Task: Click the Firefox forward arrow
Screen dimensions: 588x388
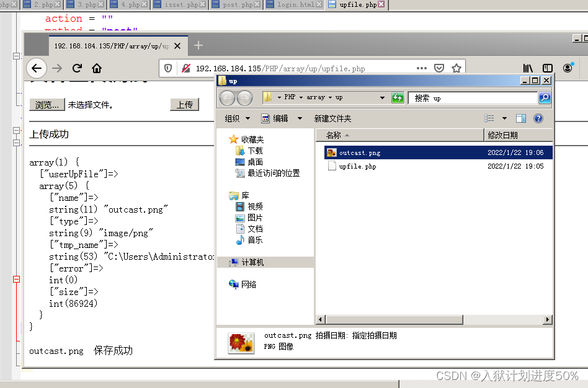Action: [x=57, y=68]
